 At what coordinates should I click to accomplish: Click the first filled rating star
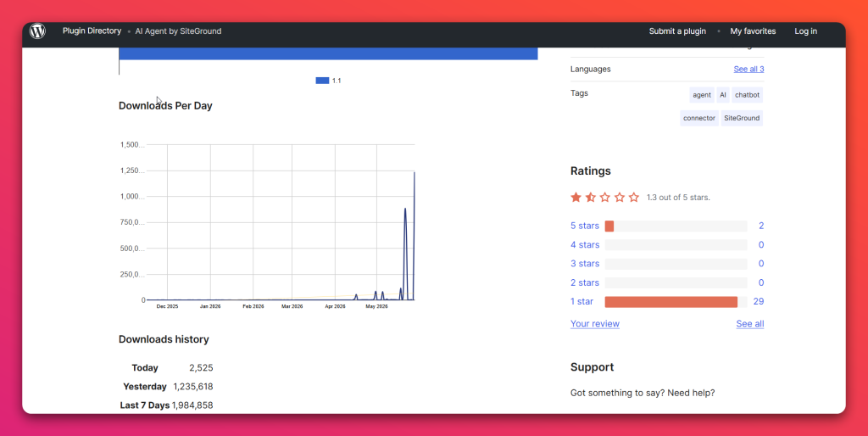(576, 198)
